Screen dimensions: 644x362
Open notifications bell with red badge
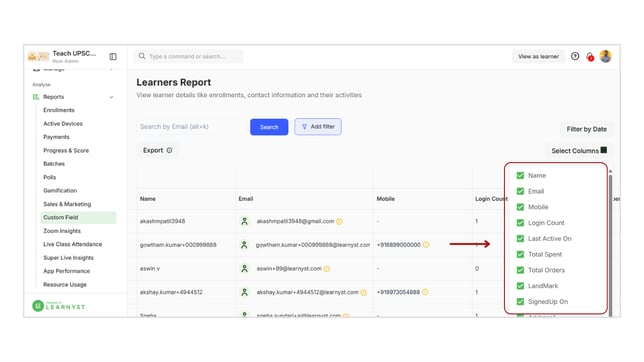pyautogui.click(x=590, y=57)
